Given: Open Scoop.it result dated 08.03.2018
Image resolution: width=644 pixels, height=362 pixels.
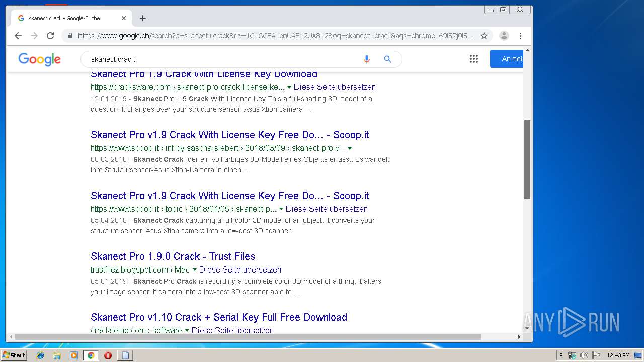Looking at the screenshot, I should [229, 135].
